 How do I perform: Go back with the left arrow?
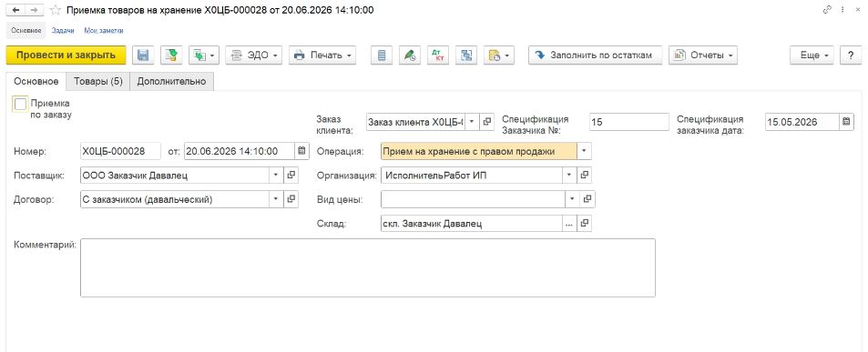tap(16, 10)
